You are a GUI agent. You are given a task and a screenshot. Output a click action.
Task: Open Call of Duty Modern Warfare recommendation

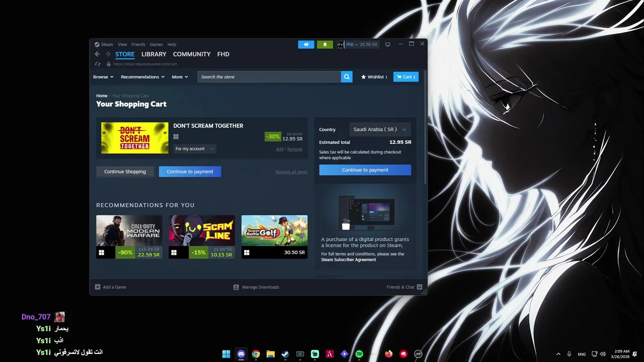coord(129,237)
